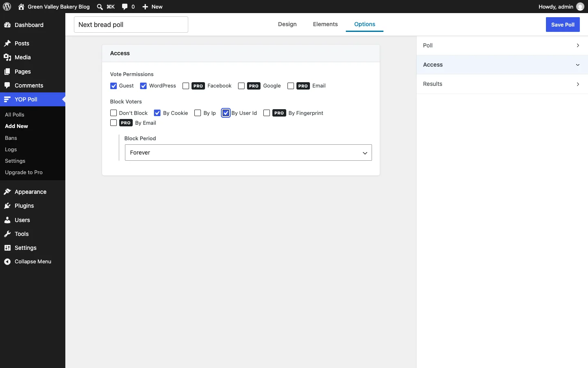Open Add New in the YOP Poll submenu
Screen dimensions: 588x368
click(16, 126)
